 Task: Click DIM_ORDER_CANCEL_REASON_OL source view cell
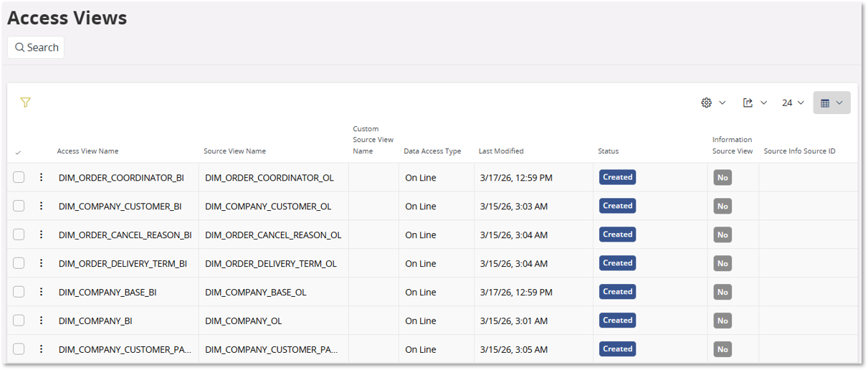coord(273,235)
